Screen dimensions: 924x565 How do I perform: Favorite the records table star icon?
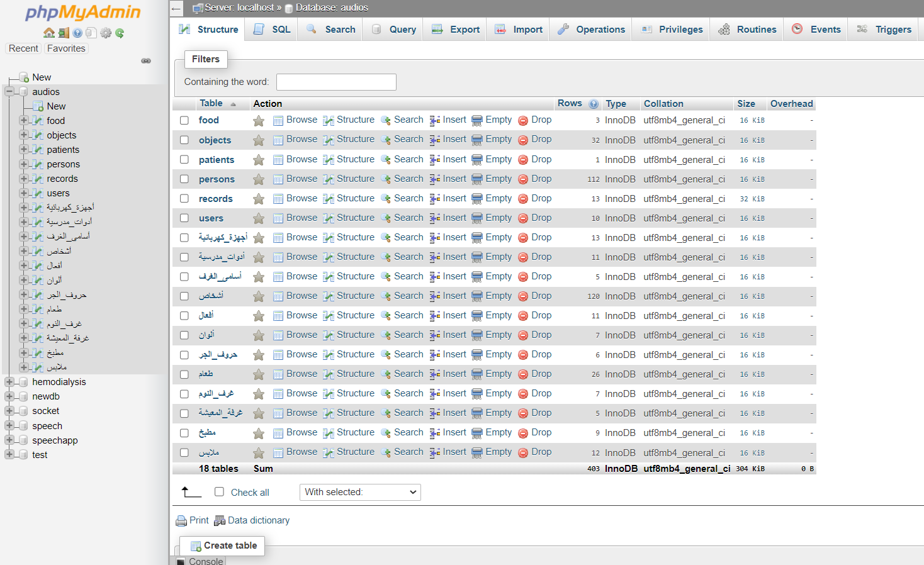pos(259,199)
